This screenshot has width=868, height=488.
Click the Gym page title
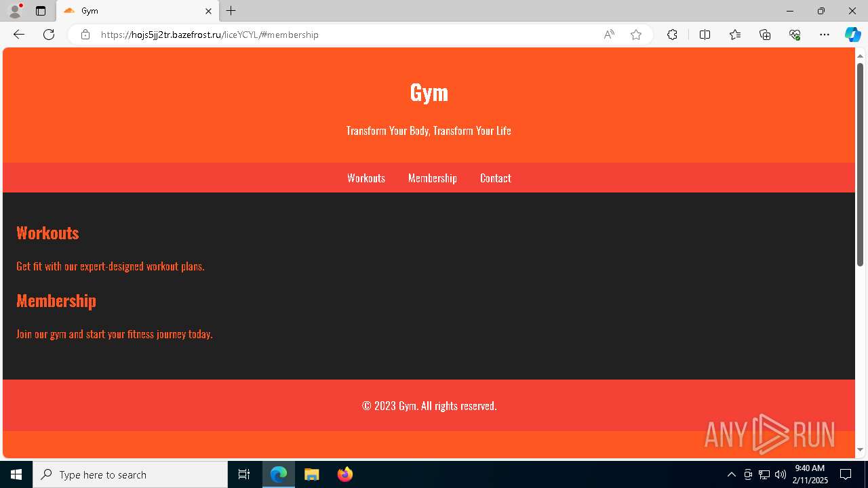point(429,92)
